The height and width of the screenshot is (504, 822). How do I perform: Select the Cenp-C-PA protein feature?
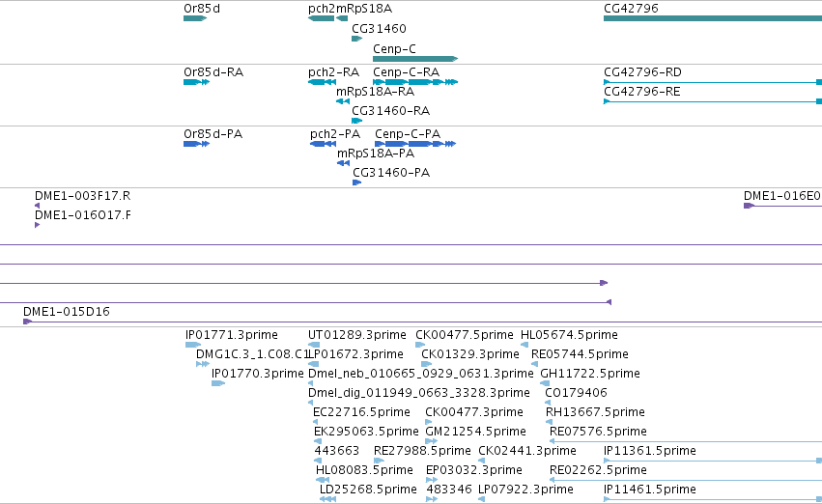415,144
